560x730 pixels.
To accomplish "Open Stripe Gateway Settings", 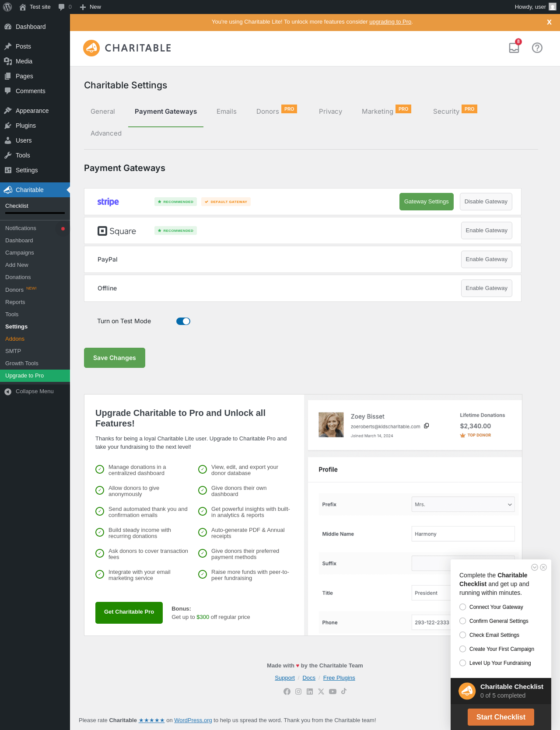I will click(427, 202).
